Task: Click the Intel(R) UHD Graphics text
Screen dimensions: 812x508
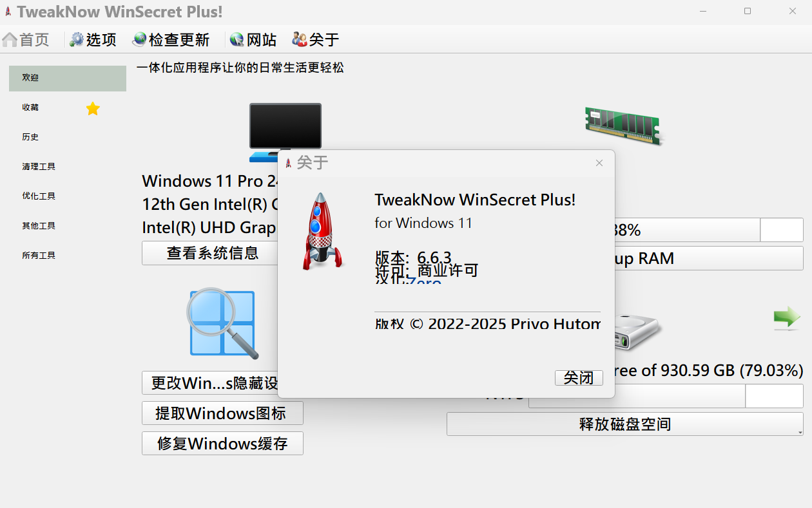Action: click(x=209, y=227)
